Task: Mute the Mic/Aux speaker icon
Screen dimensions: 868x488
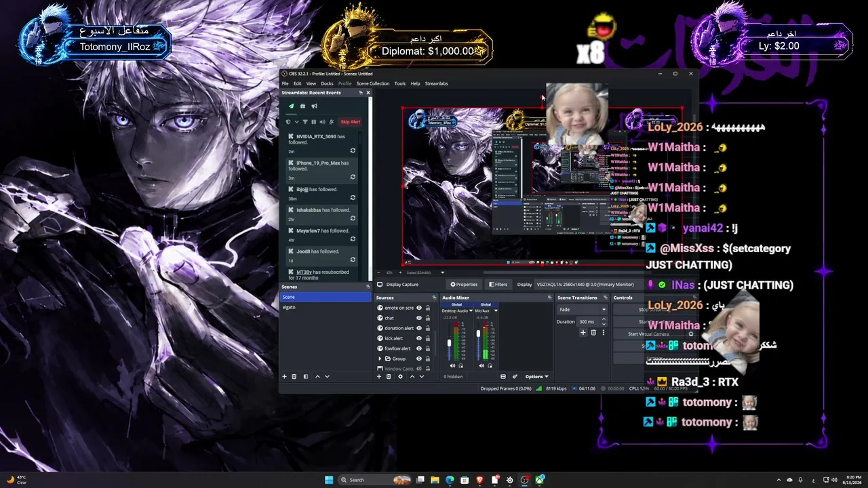Action: (481, 366)
